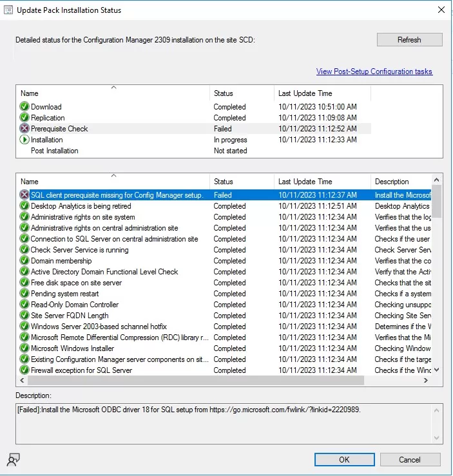Click the red failed icon beside Prerequisite Check
This screenshot has height=476, width=453.
coord(24,128)
